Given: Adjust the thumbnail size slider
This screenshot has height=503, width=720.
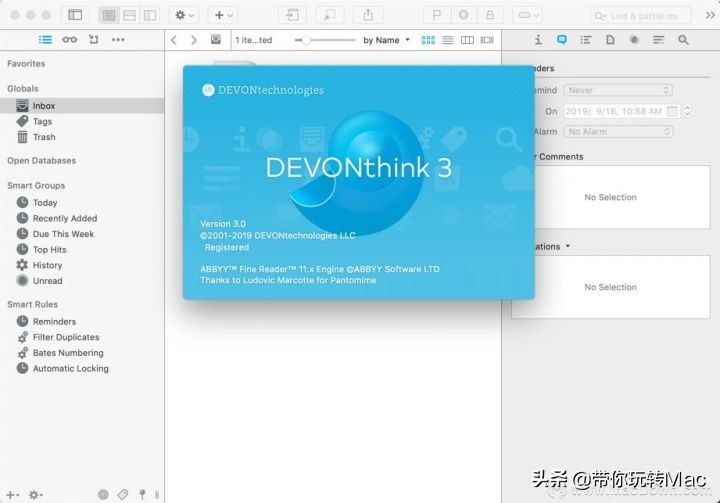Looking at the screenshot, I should (306, 40).
